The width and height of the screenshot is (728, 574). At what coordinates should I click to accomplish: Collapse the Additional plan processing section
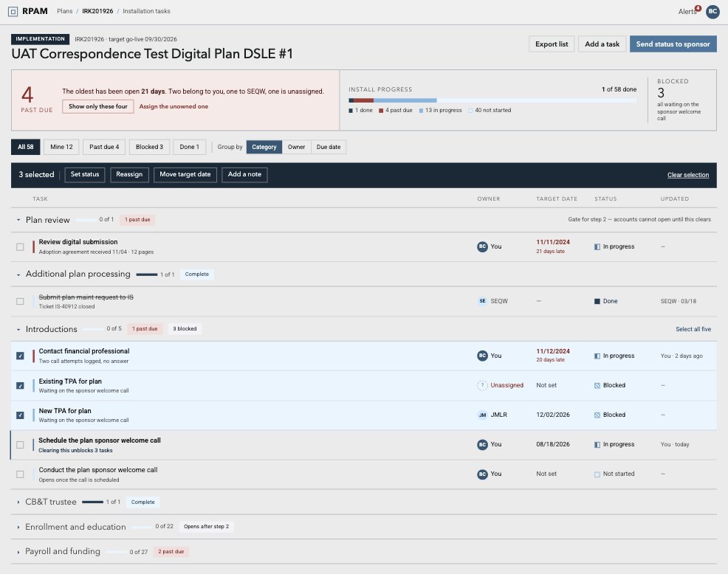(x=18, y=274)
